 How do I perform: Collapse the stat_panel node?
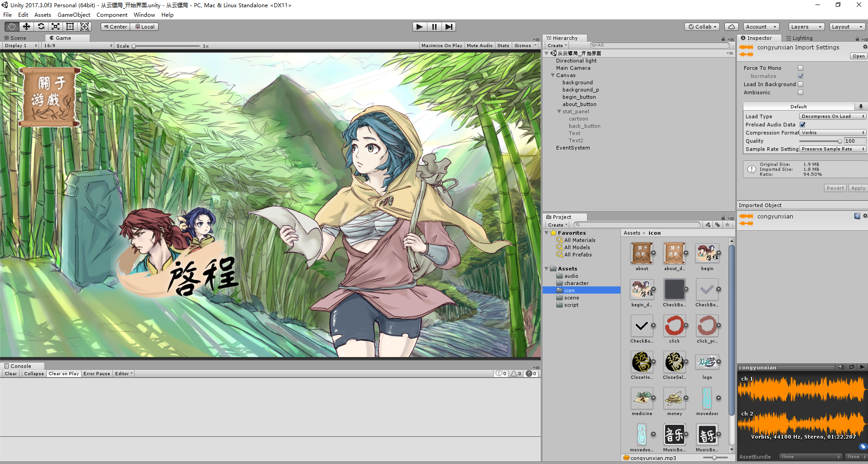pos(559,111)
